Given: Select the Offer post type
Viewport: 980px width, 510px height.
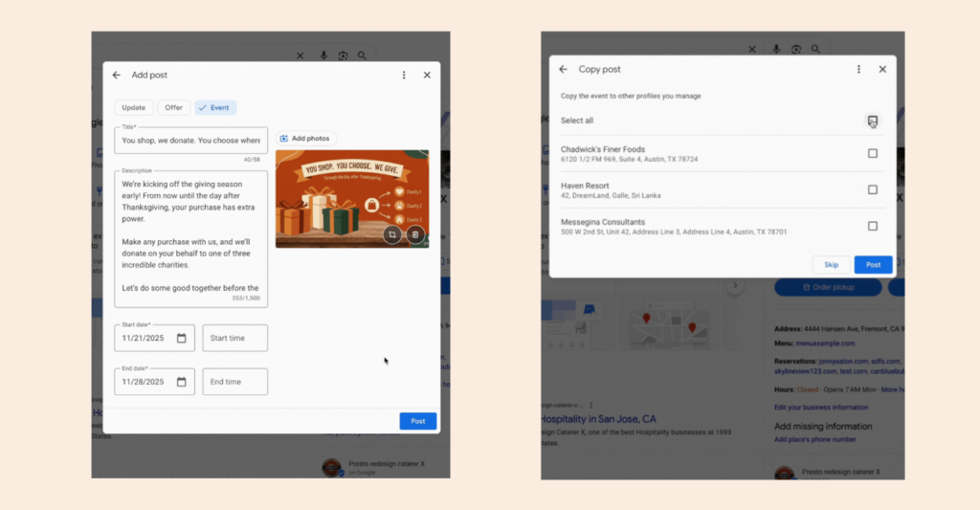Looking at the screenshot, I should coord(173,108).
